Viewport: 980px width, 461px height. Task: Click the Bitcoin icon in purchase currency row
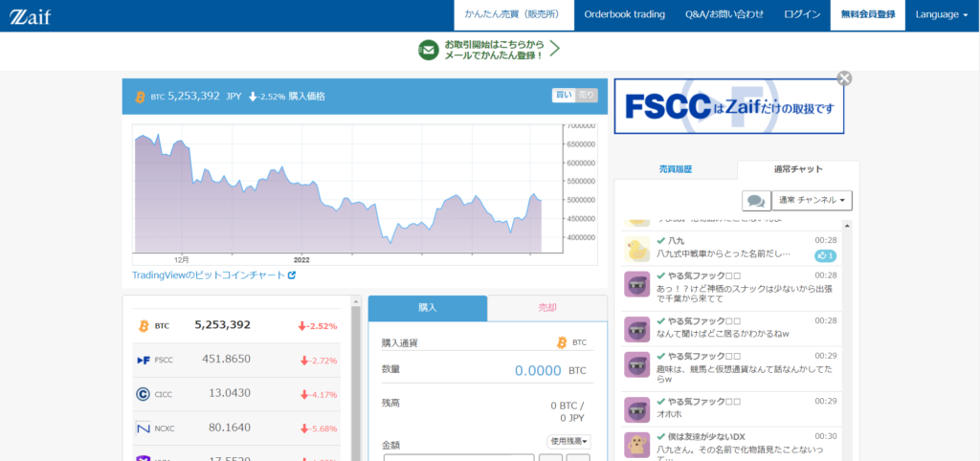(562, 343)
